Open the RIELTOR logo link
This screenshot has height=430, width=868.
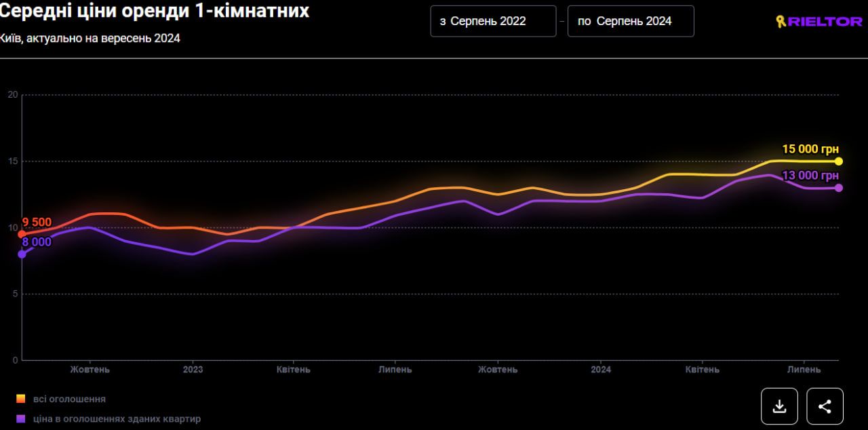coord(818,22)
